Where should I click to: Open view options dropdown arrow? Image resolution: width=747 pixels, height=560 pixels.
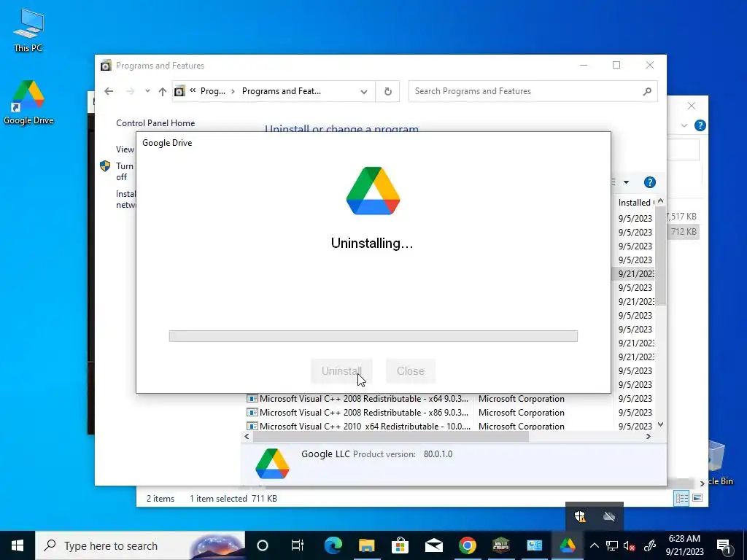(626, 182)
